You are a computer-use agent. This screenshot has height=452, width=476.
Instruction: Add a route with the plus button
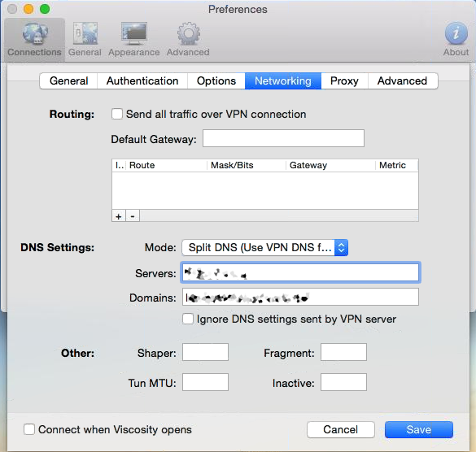point(119,216)
